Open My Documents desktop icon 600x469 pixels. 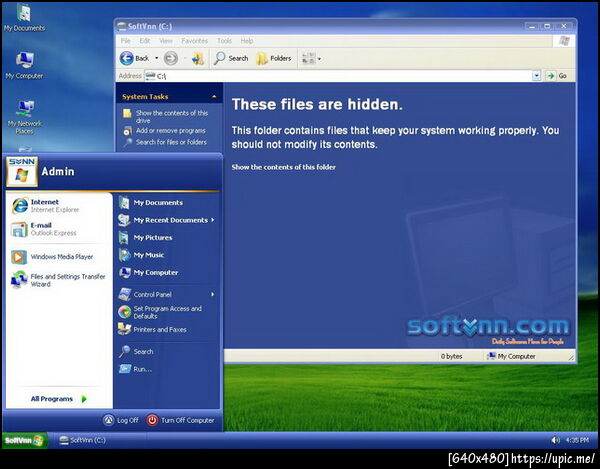(24, 18)
